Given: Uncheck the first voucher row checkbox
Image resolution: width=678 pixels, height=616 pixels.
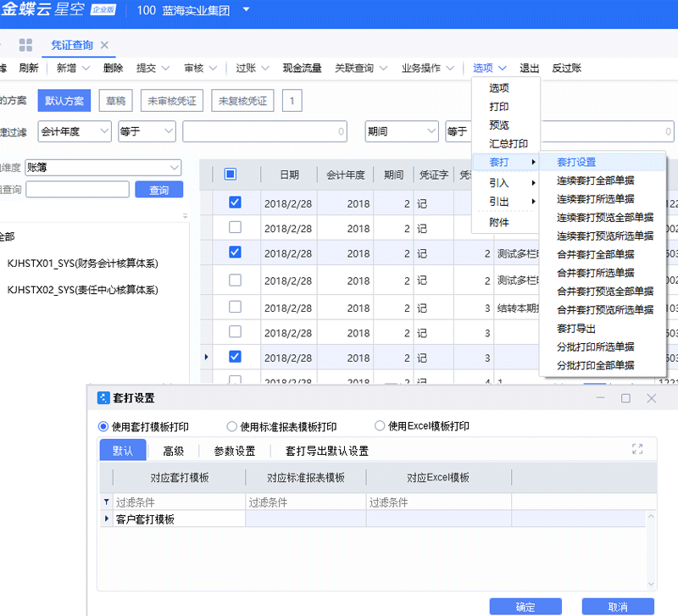Looking at the screenshot, I should (235, 203).
